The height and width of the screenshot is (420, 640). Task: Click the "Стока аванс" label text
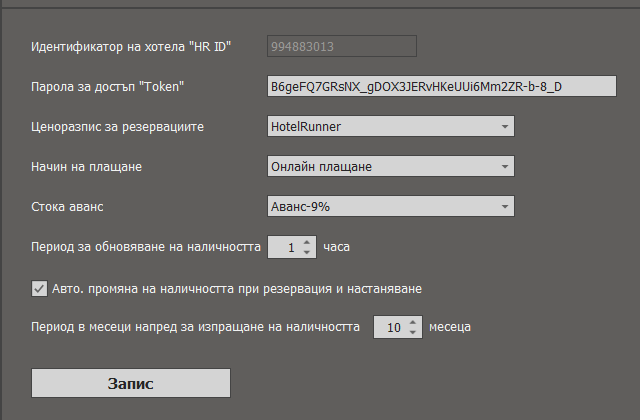click(68, 206)
